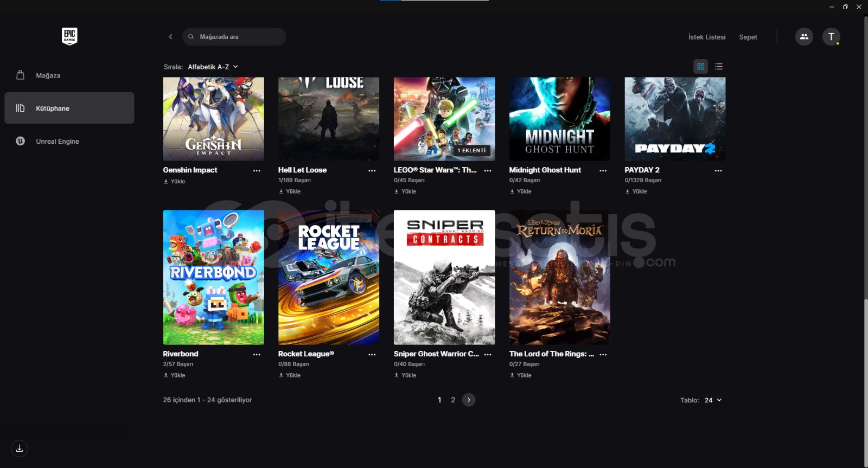Install Riverbond via Yükle
The height and width of the screenshot is (468, 868).
(175, 375)
